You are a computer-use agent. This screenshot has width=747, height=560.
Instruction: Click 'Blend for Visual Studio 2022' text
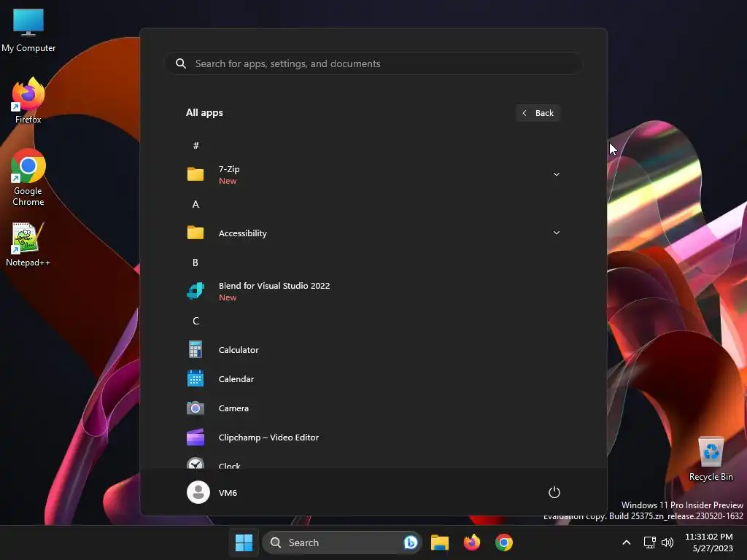[274, 286]
